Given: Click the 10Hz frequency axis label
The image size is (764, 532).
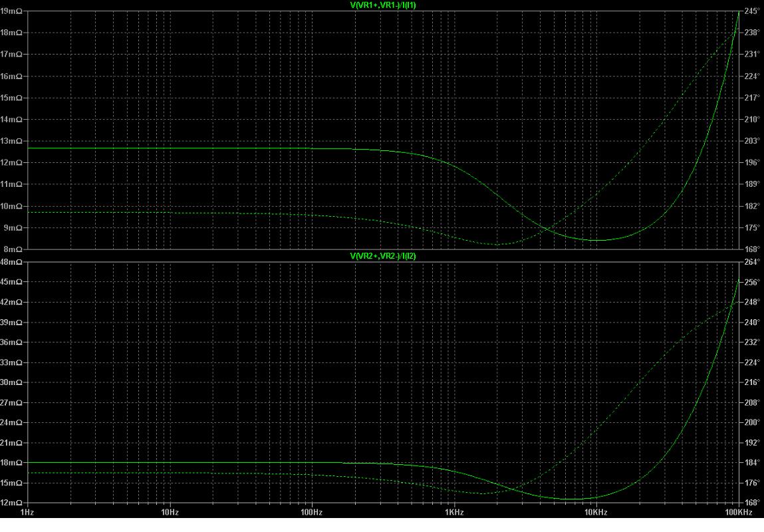Looking at the screenshot, I should click(170, 512).
